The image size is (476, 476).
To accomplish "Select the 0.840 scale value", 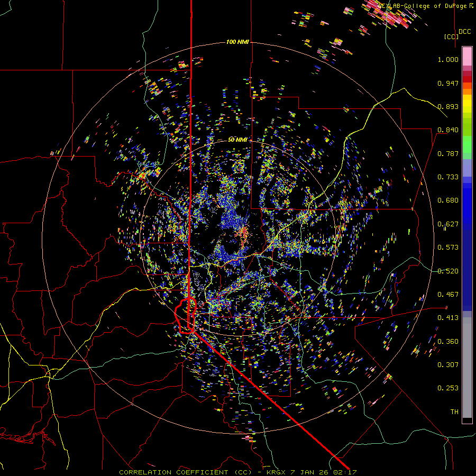I will tap(448, 130).
